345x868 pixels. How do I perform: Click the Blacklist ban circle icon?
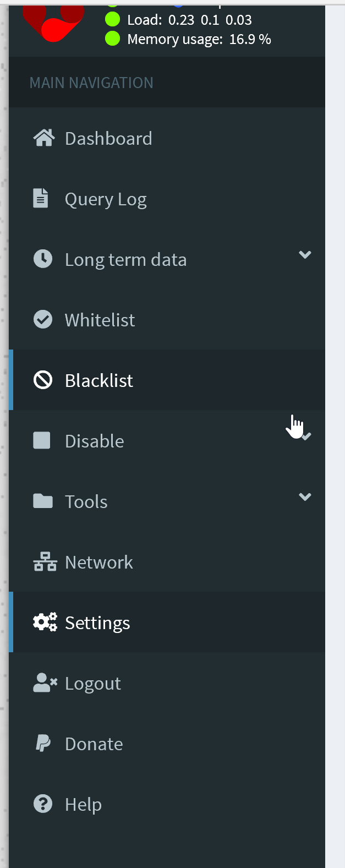[43, 380]
